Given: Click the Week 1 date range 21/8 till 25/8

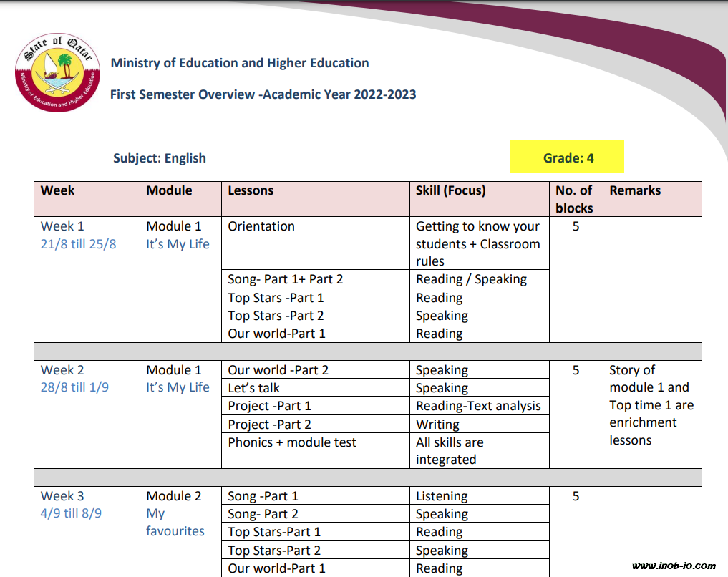Looking at the screenshot, I should 78,244.
